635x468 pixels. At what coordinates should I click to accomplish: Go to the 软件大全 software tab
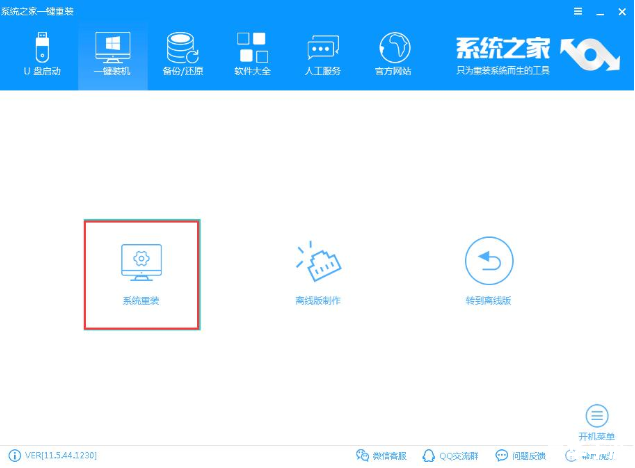252,53
